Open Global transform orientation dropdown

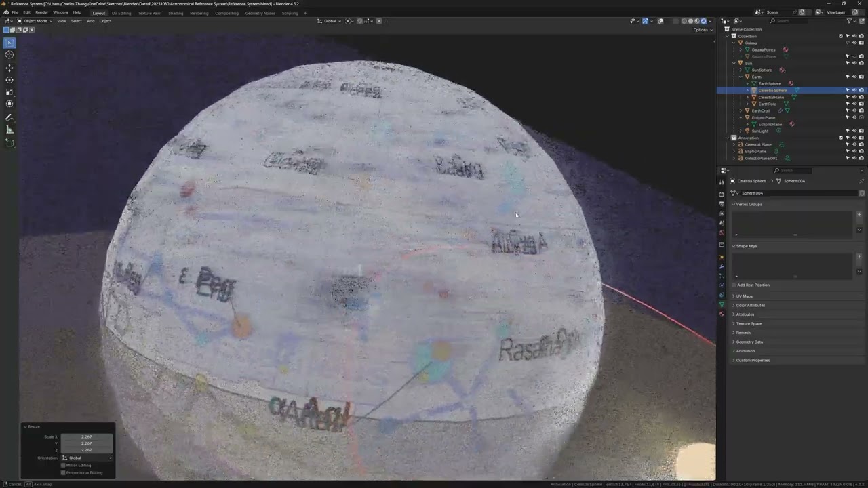[330, 21]
